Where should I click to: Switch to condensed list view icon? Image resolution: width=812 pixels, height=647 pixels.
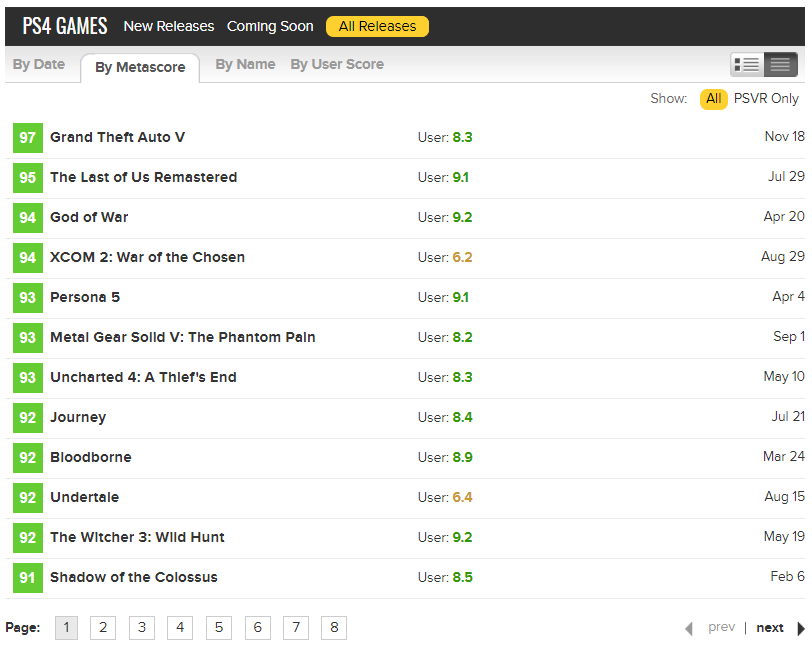click(780, 65)
